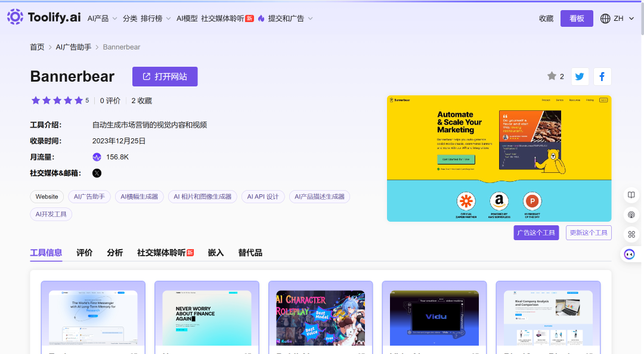Click the monthly traffic purple icon
The image size is (644, 354).
(97, 157)
